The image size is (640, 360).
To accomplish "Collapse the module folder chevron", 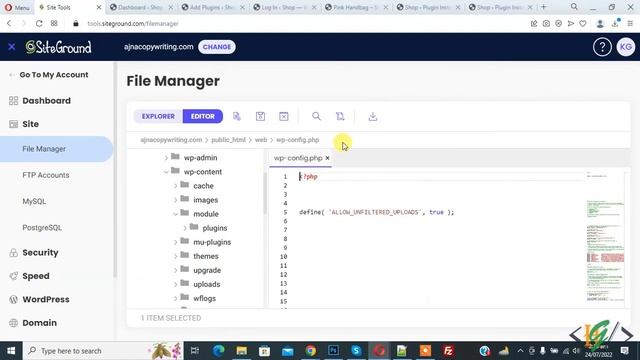I will pos(176,214).
